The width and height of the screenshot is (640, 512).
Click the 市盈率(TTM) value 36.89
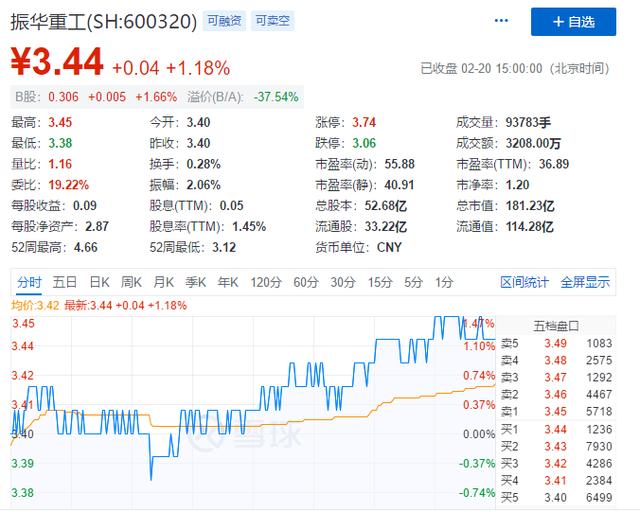[x=554, y=164]
